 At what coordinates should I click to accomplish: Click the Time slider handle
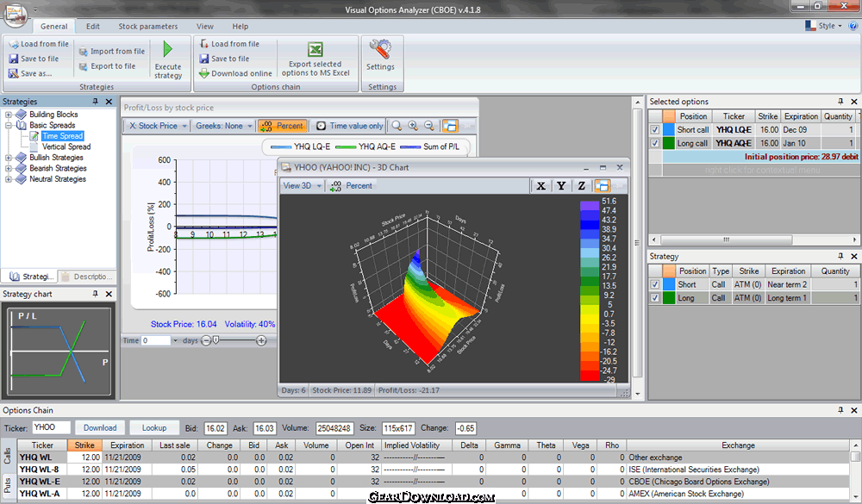coord(216,340)
